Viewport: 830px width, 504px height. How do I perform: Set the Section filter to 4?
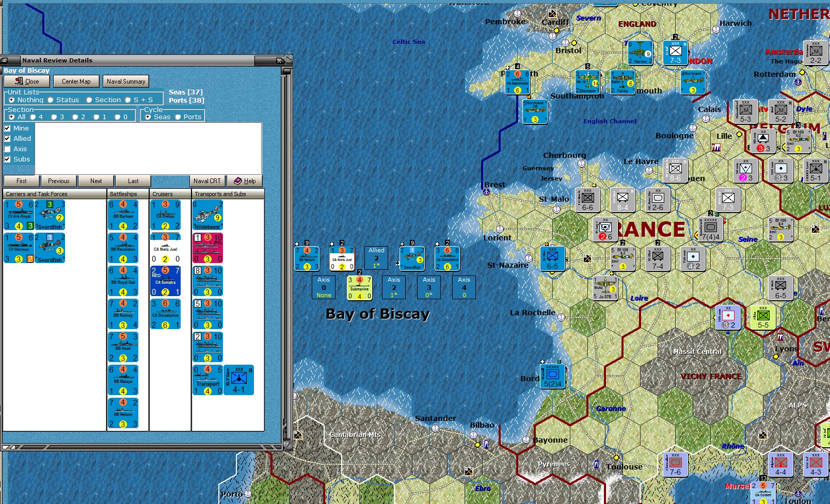point(37,117)
